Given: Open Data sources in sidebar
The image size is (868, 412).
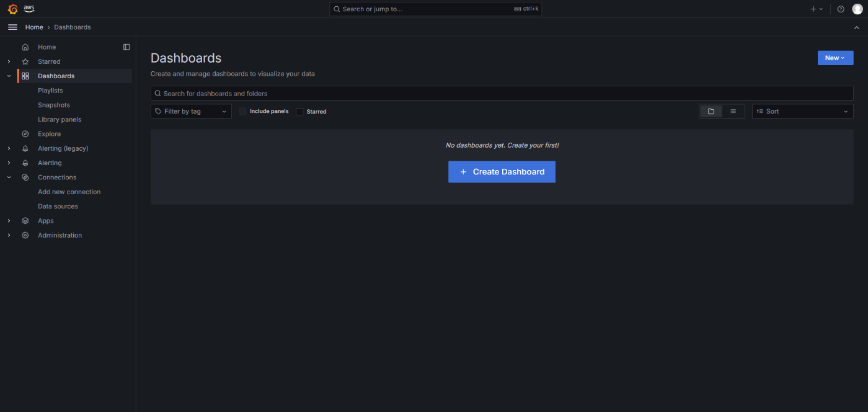Looking at the screenshot, I should tap(58, 206).
